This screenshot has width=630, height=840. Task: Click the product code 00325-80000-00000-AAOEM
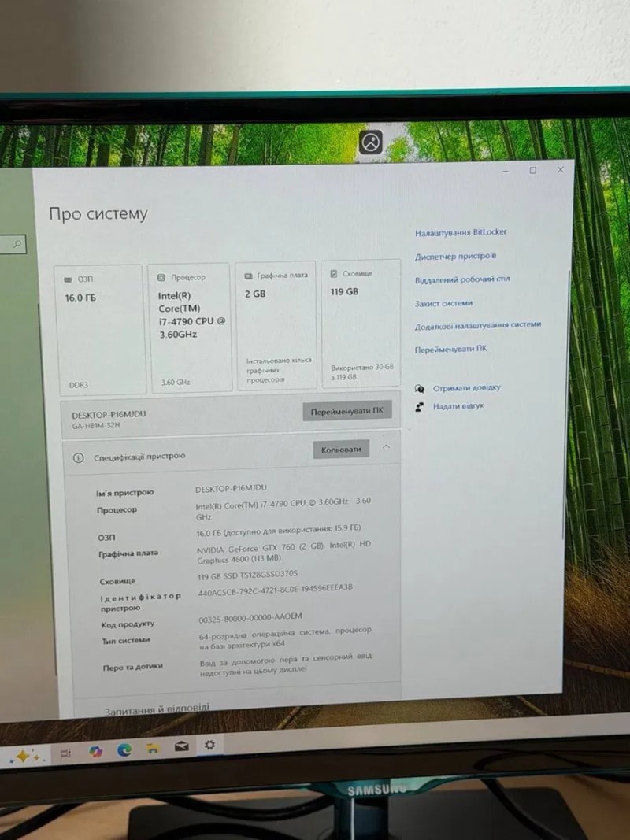[x=250, y=618]
